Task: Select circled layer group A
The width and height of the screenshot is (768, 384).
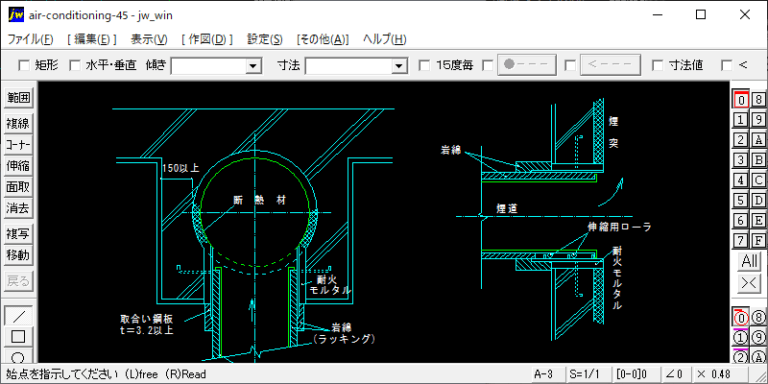Action: coord(758,357)
